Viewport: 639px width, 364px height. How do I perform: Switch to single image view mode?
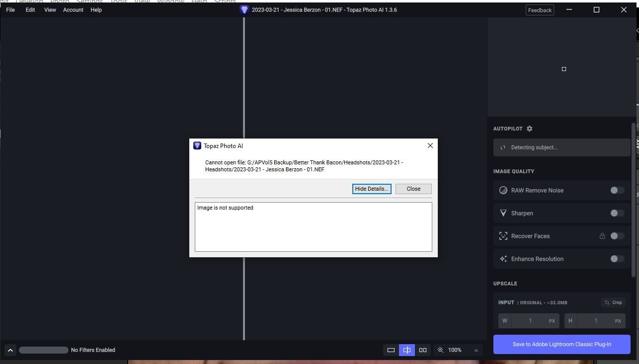pyautogui.click(x=391, y=350)
